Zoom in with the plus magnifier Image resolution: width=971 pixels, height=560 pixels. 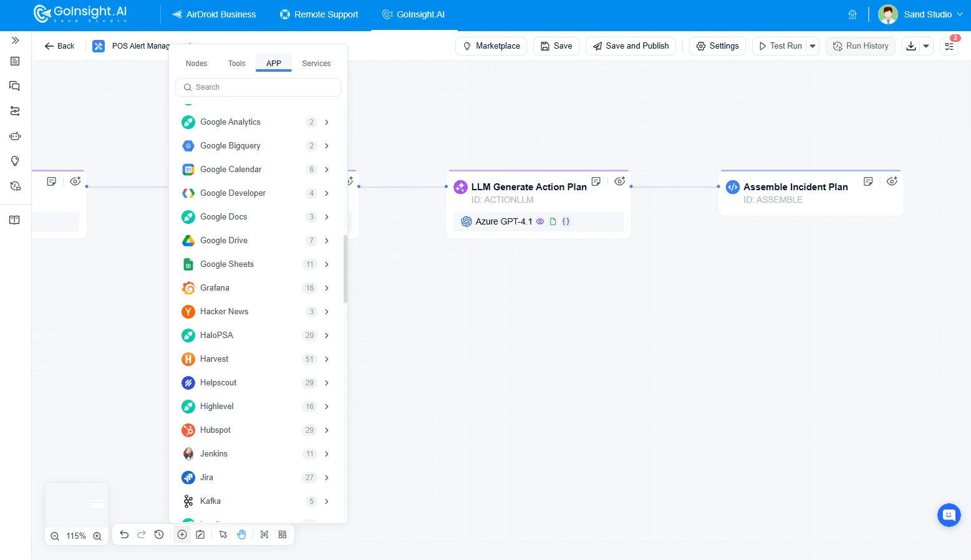click(97, 536)
